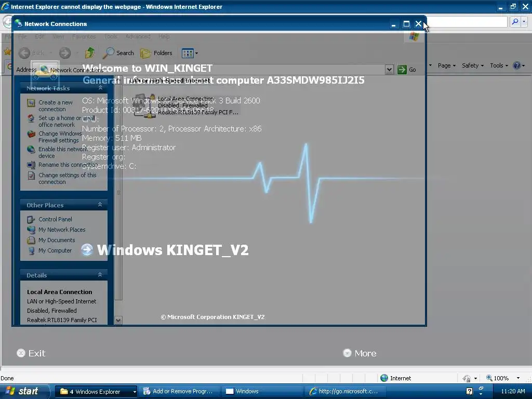Click Enable this network device
This screenshot has width=532, height=399.
tap(63, 152)
